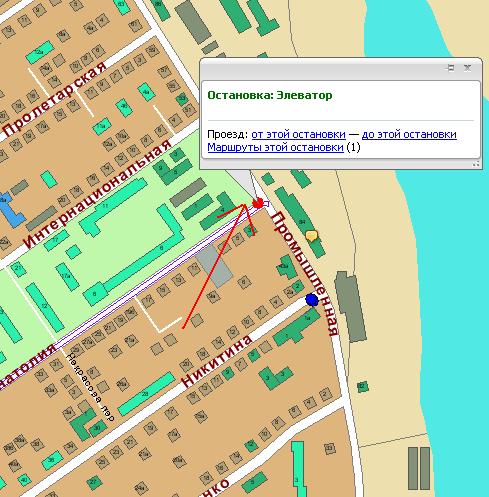Select long turquoise building 28 on Никитина
This screenshot has width=489, height=497.
pyautogui.click(x=147, y=394)
